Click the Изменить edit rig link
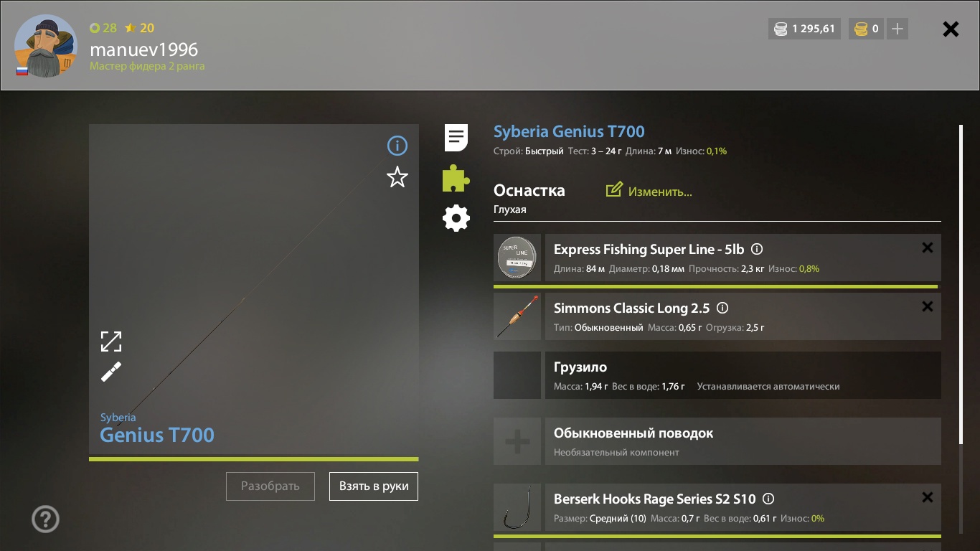The image size is (980, 551). point(649,191)
